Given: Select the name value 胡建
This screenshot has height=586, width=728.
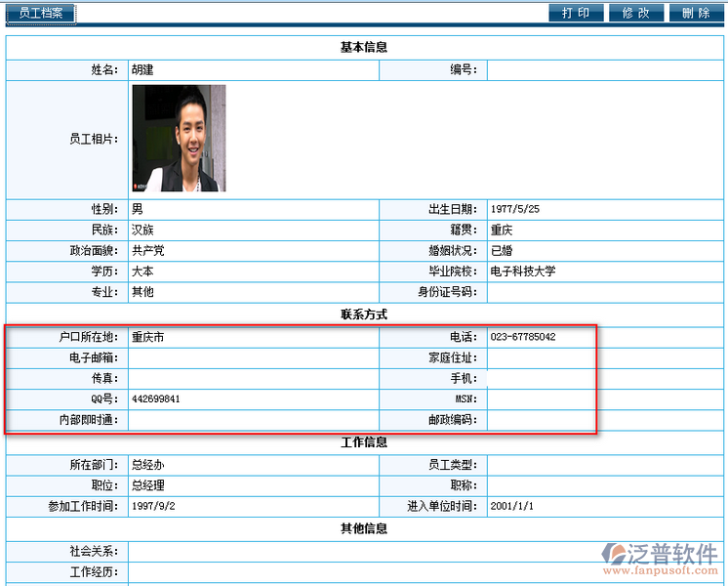Looking at the screenshot, I should pos(142,70).
